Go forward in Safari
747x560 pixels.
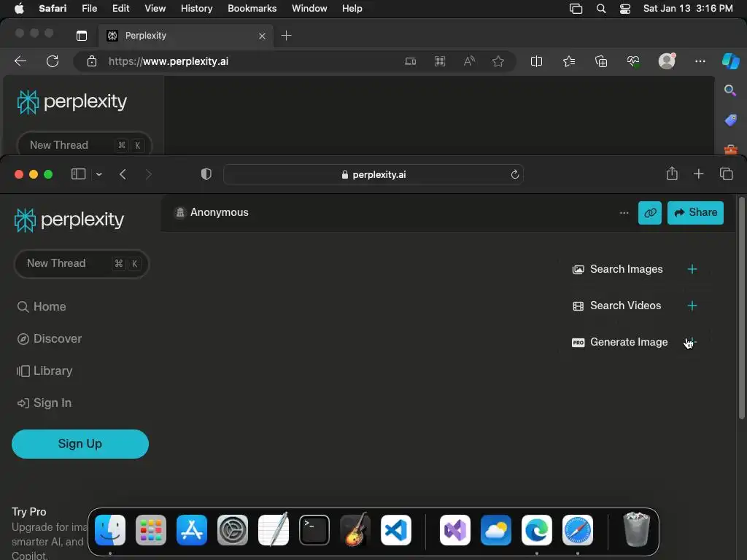[148, 174]
